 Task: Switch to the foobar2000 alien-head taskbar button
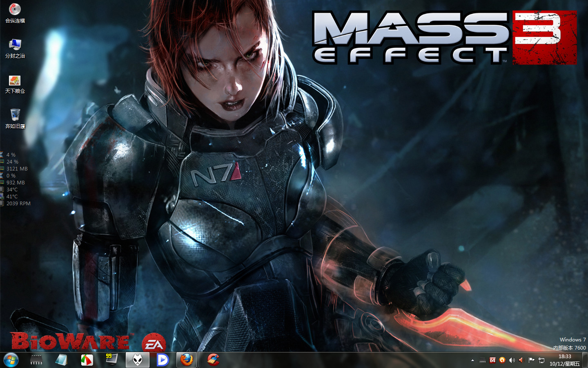[137, 360]
